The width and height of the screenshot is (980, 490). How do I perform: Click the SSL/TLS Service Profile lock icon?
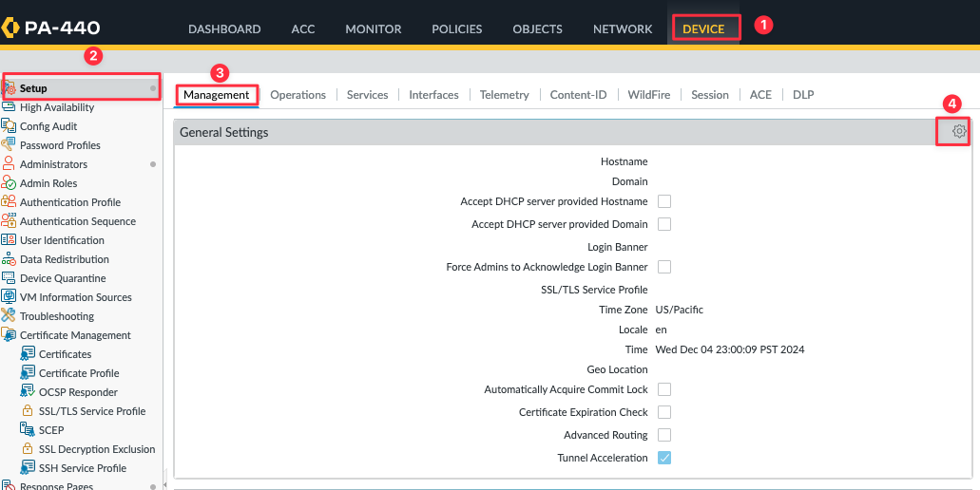[28, 411]
